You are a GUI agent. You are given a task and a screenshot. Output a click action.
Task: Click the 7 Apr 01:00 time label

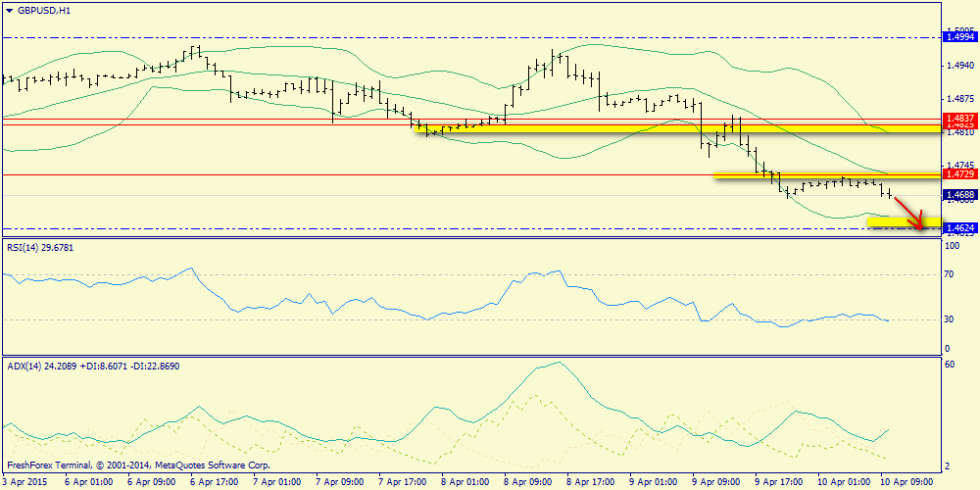pyautogui.click(x=276, y=482)
